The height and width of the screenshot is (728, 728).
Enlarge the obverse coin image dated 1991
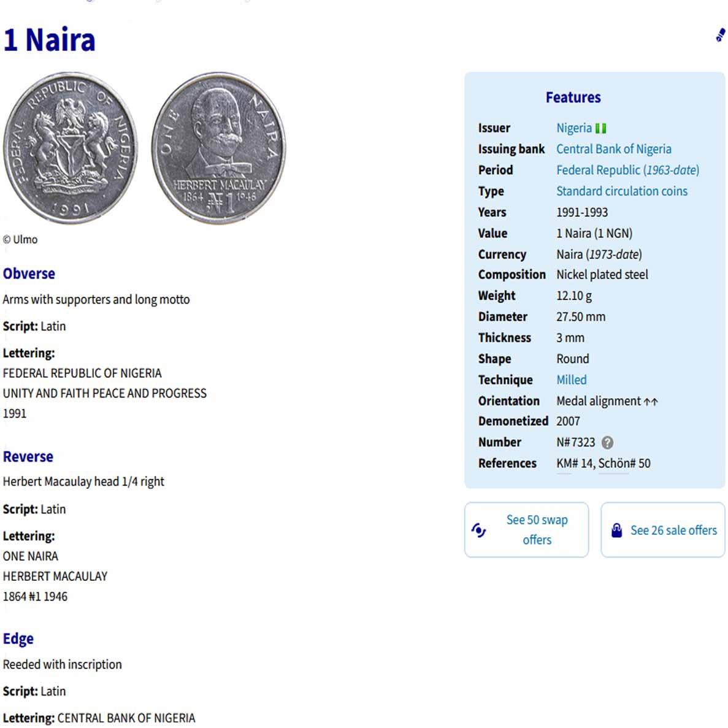[71, 148]
